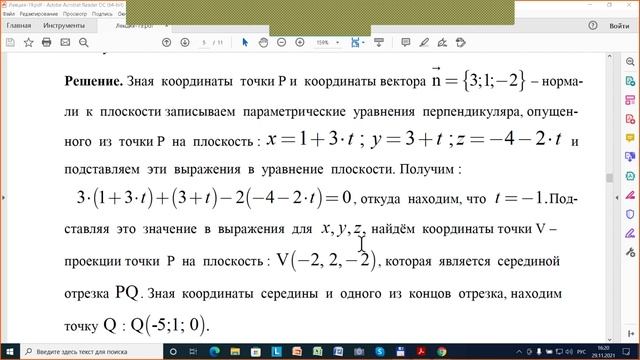This screenshot has width=640, height=360.
Task: Switch to Skype on taskbar
Action: point(380,351)
